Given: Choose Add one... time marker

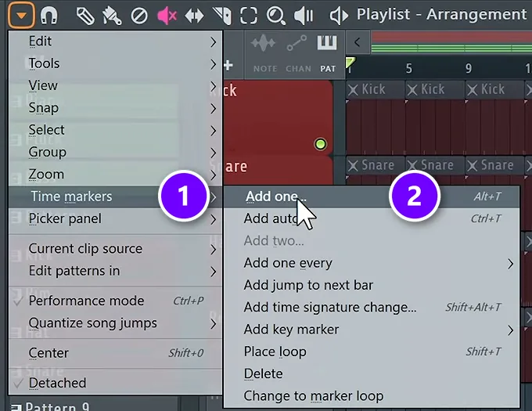Looking at the screenshot, I should pos(372,196).
